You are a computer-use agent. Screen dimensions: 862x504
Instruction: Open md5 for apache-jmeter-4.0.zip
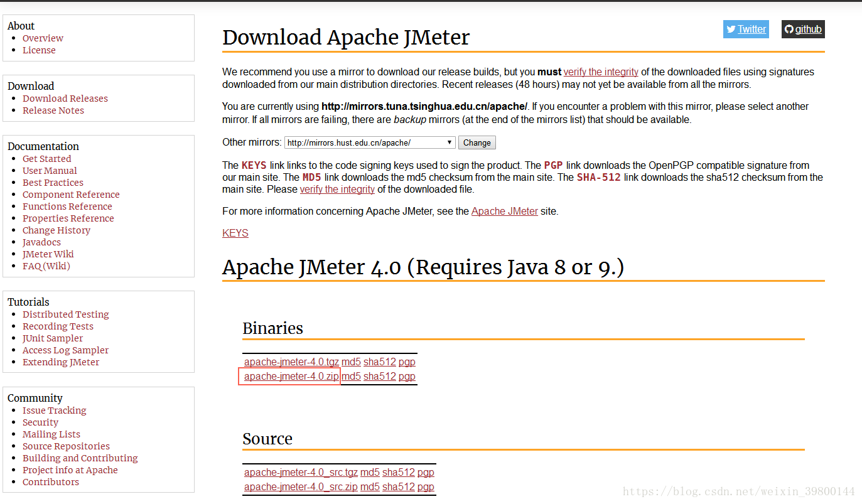(351, 377)
